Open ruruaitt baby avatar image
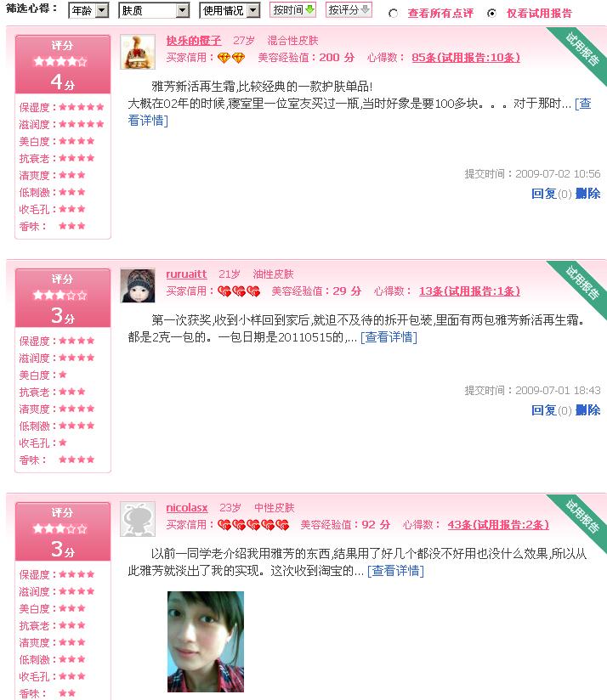 (138, 285)
